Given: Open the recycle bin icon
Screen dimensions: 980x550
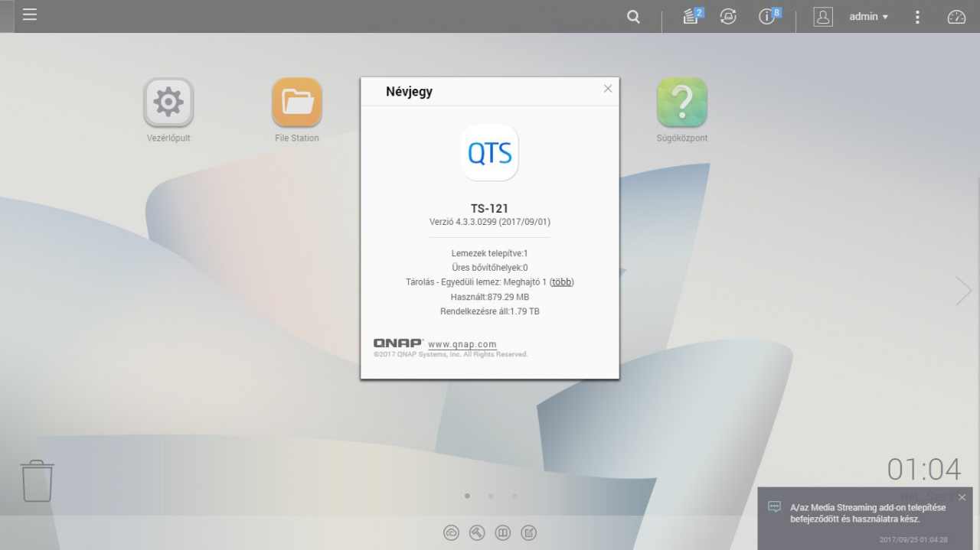Looking at the screenshot, I should point(37,480).
